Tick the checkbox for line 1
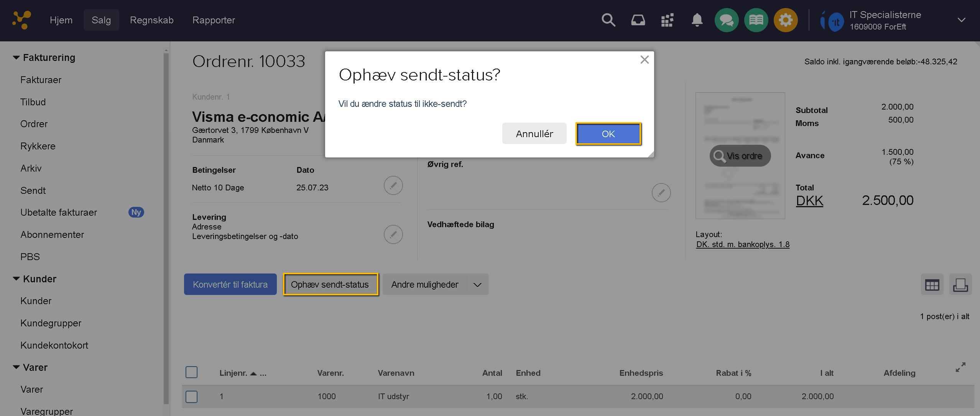980x416 pixels. (191, 396)
